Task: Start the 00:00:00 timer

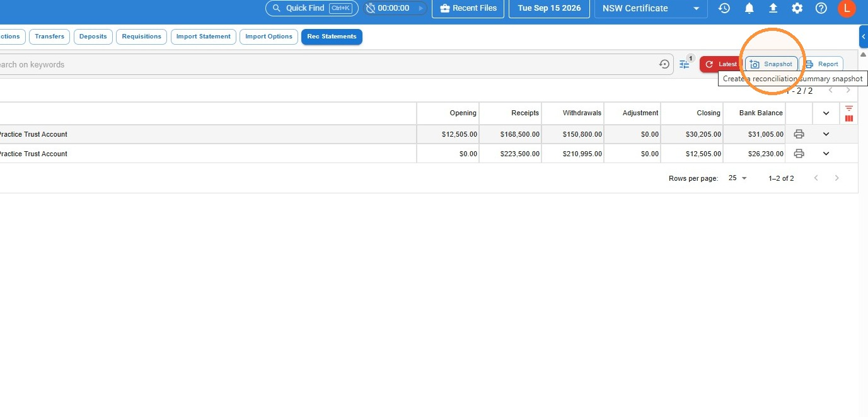Action: [x=421, y=8]
